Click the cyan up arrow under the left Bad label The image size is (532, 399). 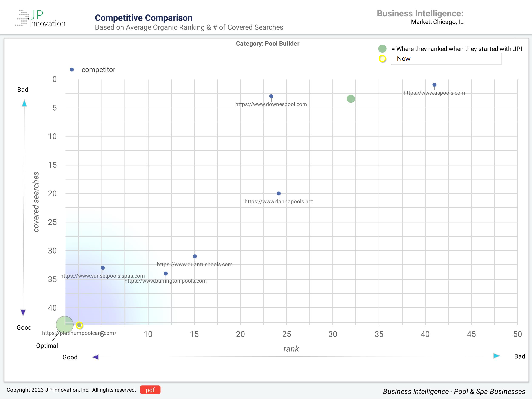tap(24, 103)
